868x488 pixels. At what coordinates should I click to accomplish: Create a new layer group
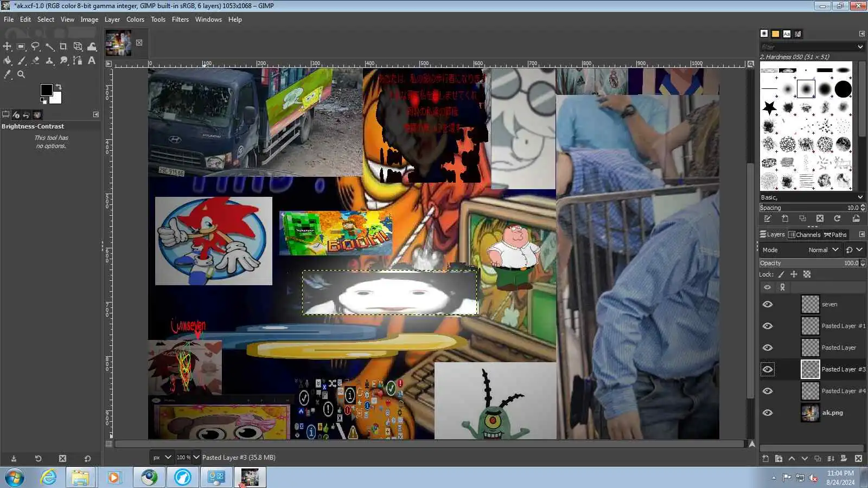pyautogui.click(x=778, y=459)
